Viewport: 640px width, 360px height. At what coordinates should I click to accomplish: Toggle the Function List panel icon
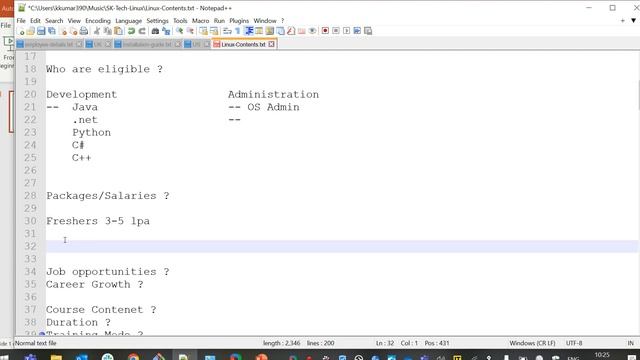(291, 31)
